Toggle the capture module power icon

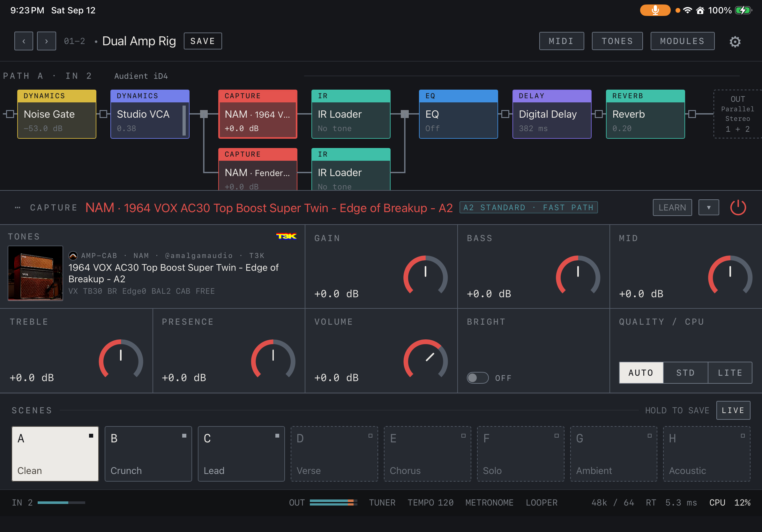(738, 208)
